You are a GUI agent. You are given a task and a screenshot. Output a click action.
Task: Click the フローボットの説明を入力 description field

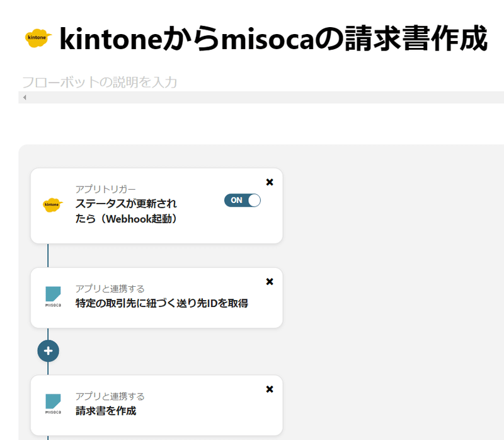107,82
